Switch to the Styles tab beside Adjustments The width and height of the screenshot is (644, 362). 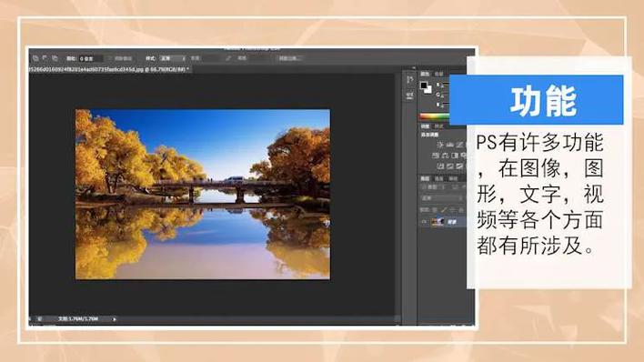click(x=439, y=126)
